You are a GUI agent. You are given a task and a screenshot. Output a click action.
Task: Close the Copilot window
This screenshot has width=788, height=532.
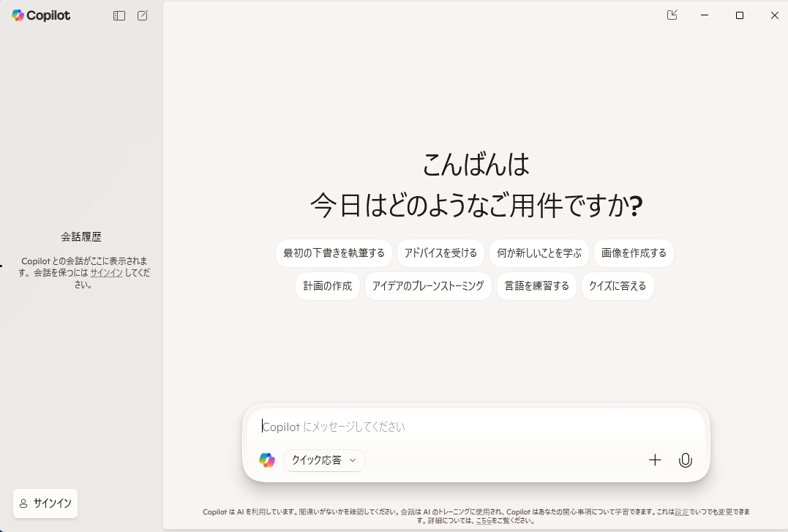pos(774,15)
